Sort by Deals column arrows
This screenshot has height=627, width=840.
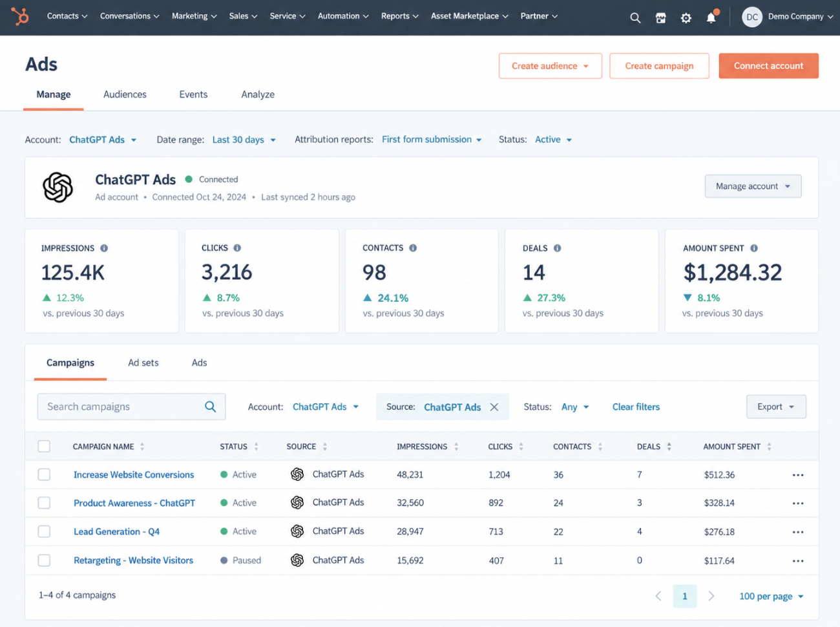pyautogui.click(x=669, y=447)
